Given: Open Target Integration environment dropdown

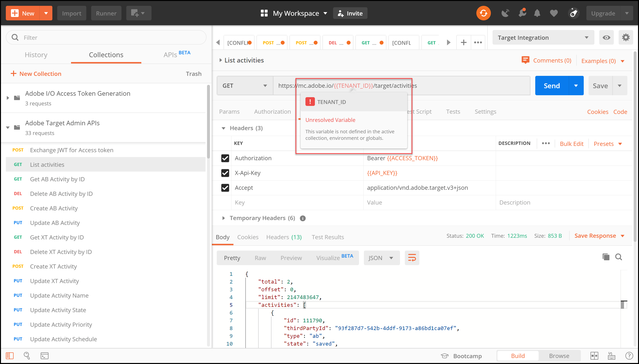Looking at the screenshot, I should (543, 38).
